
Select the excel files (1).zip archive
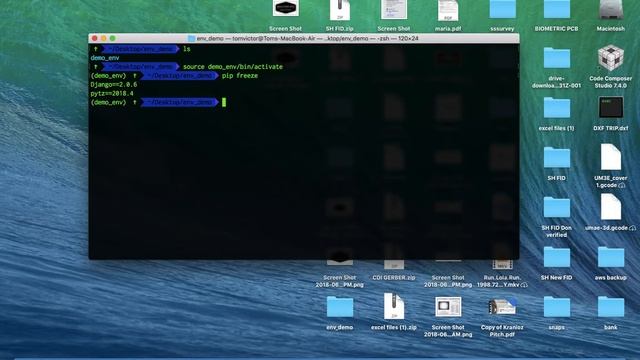(393, 306)
